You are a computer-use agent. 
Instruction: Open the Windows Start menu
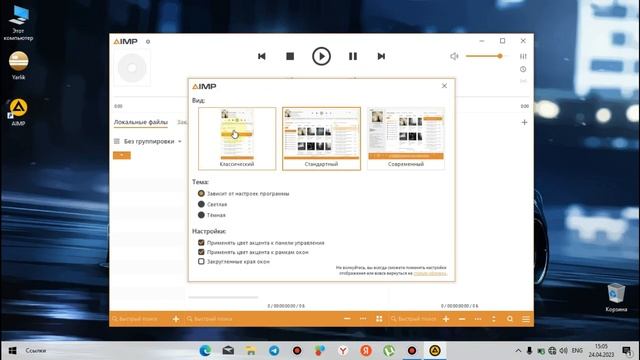(13, 351)
